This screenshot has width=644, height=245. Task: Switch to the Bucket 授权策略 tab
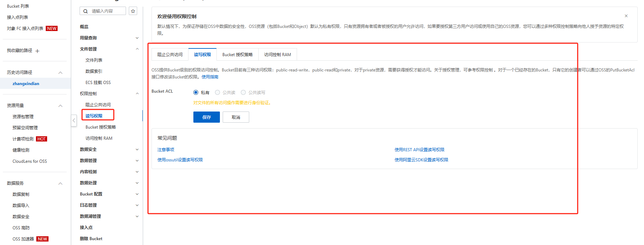[x=237, y=55]
